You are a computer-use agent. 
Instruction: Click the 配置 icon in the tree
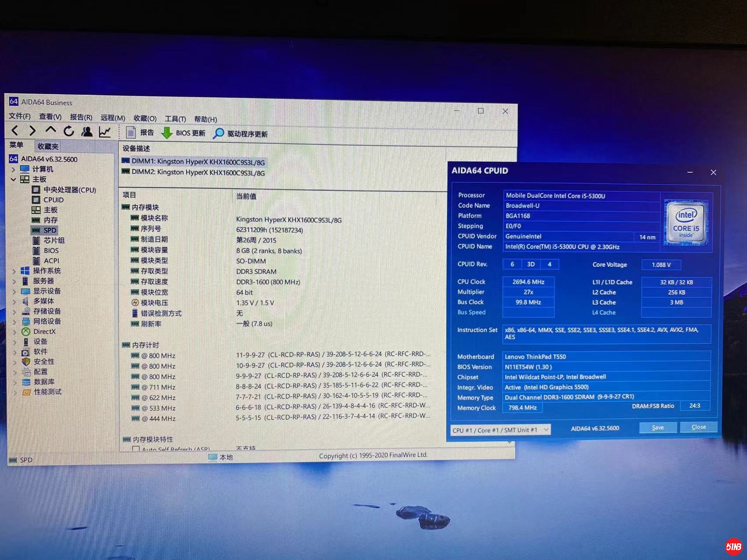(26, 372)
